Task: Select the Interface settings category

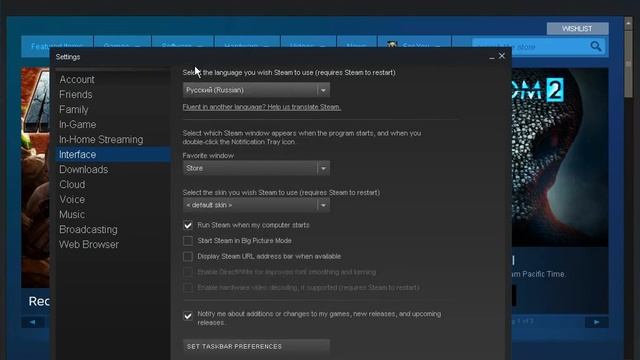Action: point(113,155)
